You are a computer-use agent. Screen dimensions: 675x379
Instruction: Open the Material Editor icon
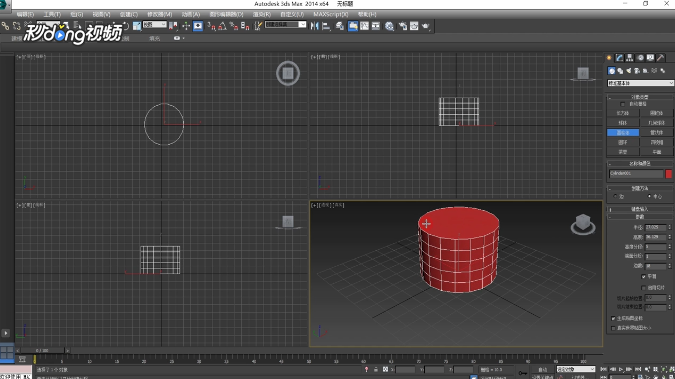(x=390, y=26)
